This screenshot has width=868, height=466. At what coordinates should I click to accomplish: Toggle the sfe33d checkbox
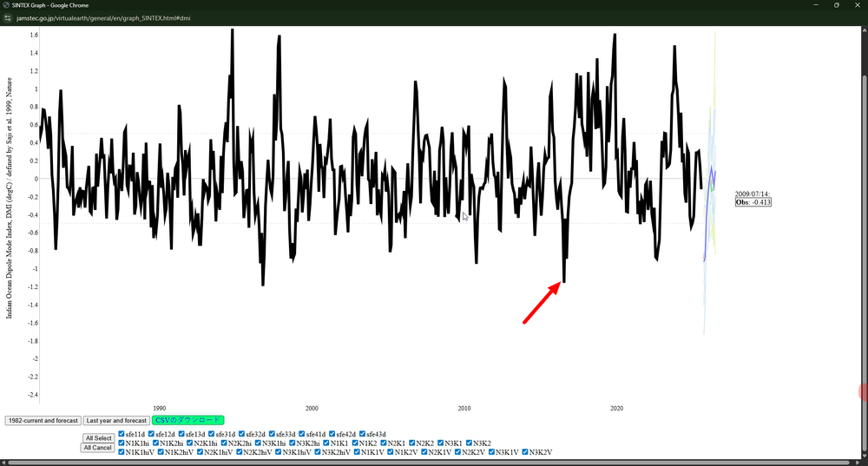272,434
